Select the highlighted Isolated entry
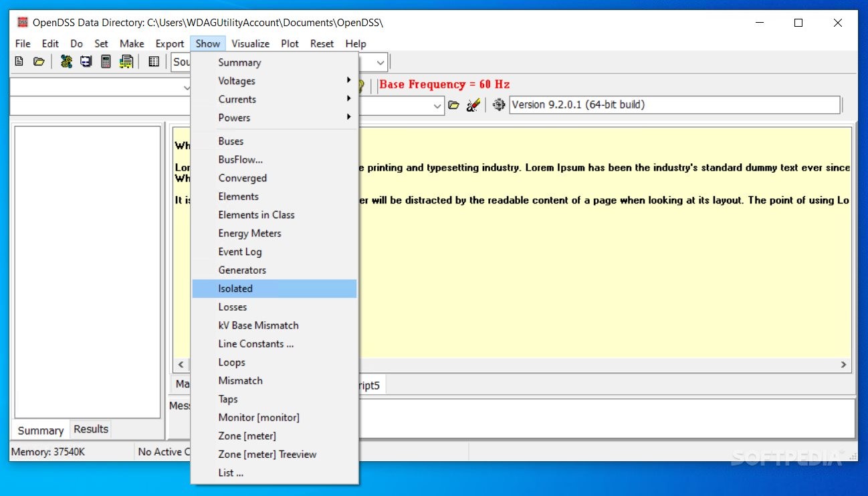Screen dimensions: 868x496 pyautogui.click(x=275, y=288)
